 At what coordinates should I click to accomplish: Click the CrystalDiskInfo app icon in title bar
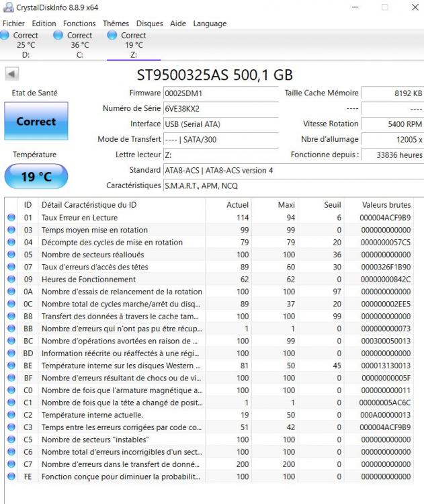(7, 7)
